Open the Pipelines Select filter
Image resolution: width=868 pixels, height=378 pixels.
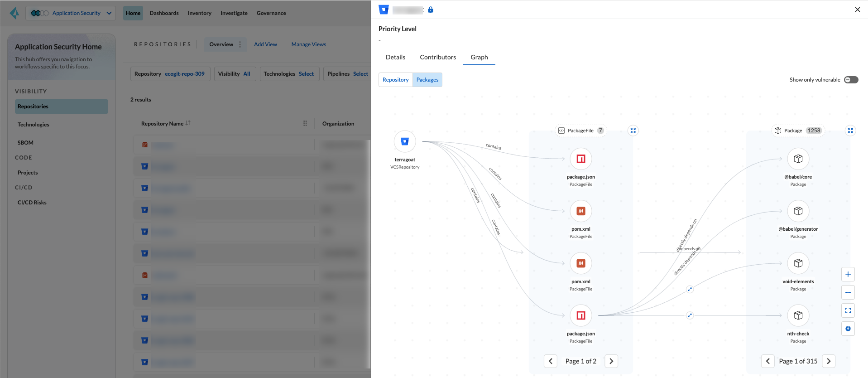(348, 74)
